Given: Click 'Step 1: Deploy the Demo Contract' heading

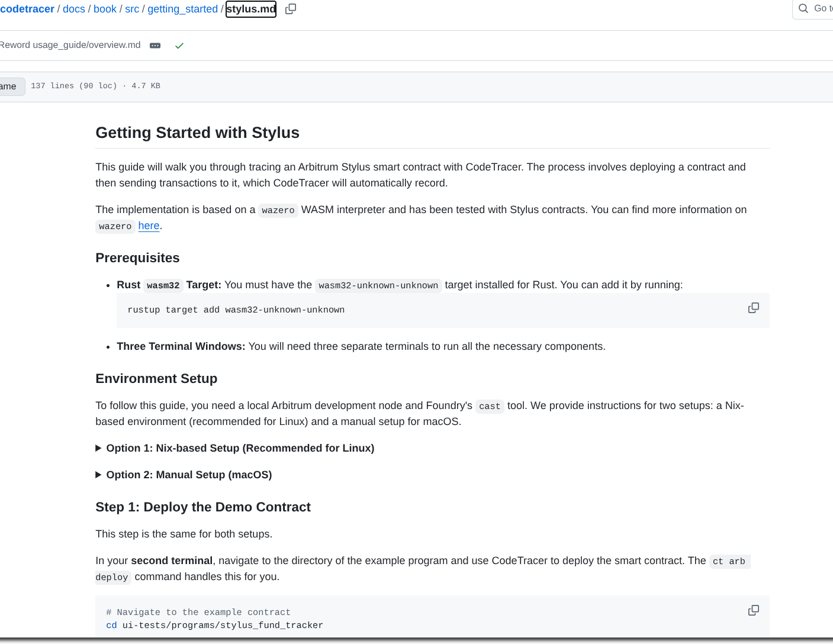Looking at the screenshot, I should tap(203, 507).
